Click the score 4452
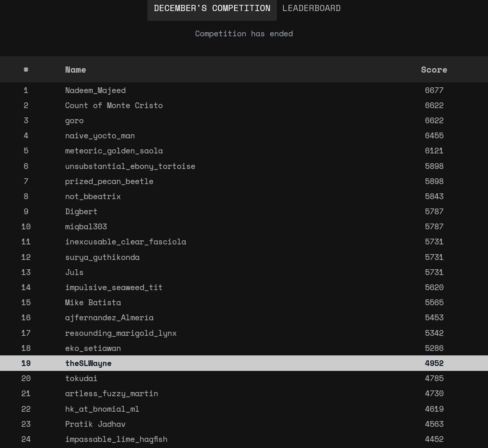 tap(434, 439)
